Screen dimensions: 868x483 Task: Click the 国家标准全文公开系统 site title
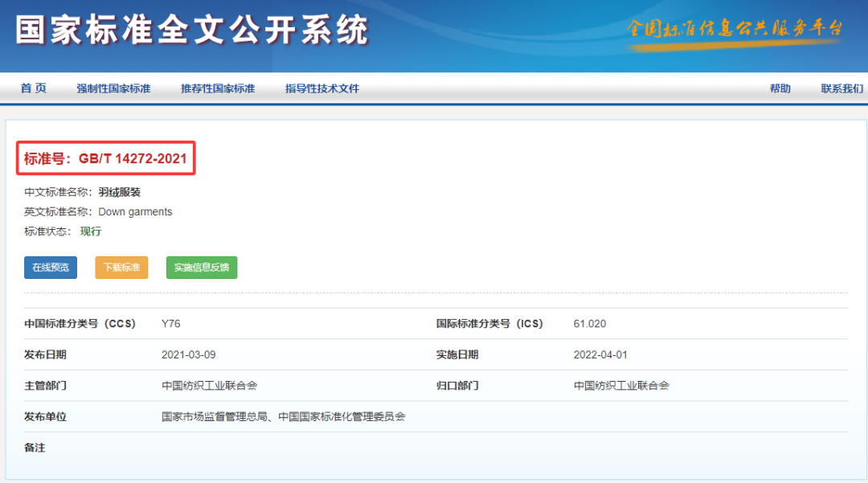coord(192,31)
